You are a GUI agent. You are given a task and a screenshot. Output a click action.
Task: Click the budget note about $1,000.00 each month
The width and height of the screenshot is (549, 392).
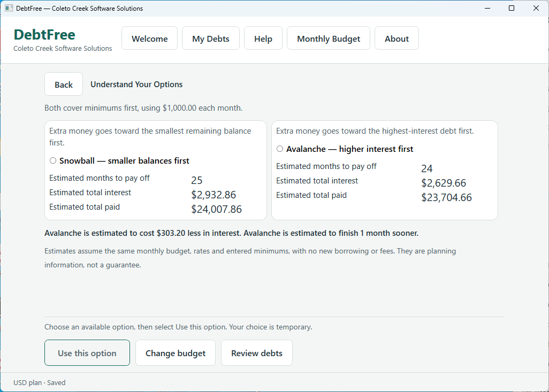point(143,108)
